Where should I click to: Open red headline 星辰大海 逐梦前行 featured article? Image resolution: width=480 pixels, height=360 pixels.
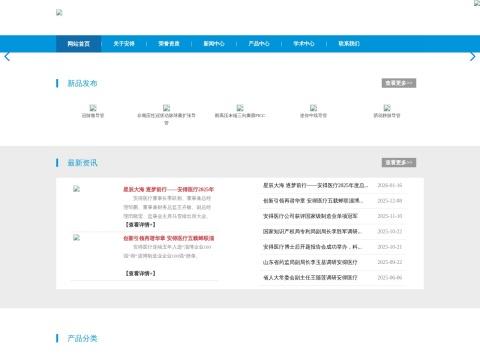pyautogui.click(x=168, y=189)
